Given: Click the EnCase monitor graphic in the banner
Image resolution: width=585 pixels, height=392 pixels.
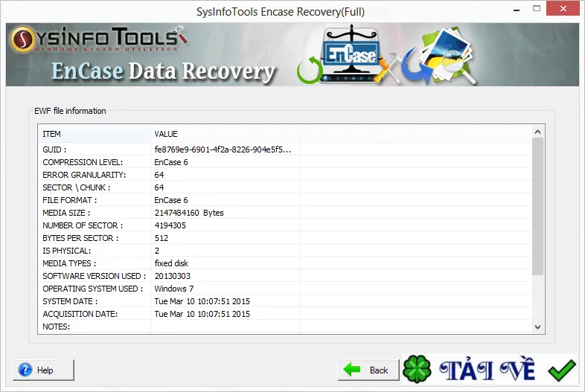Looking at the screenshot, I should click(x=351, y=54).
